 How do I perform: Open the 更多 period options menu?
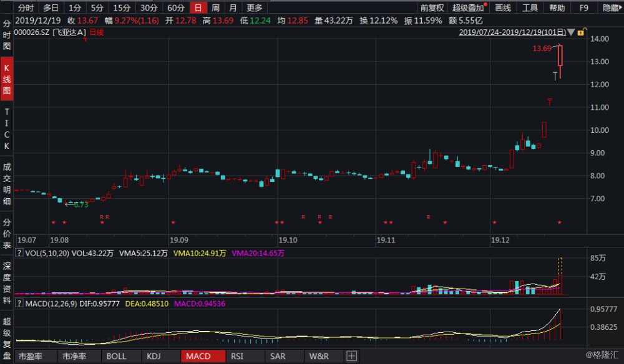[x=255, y=7]
